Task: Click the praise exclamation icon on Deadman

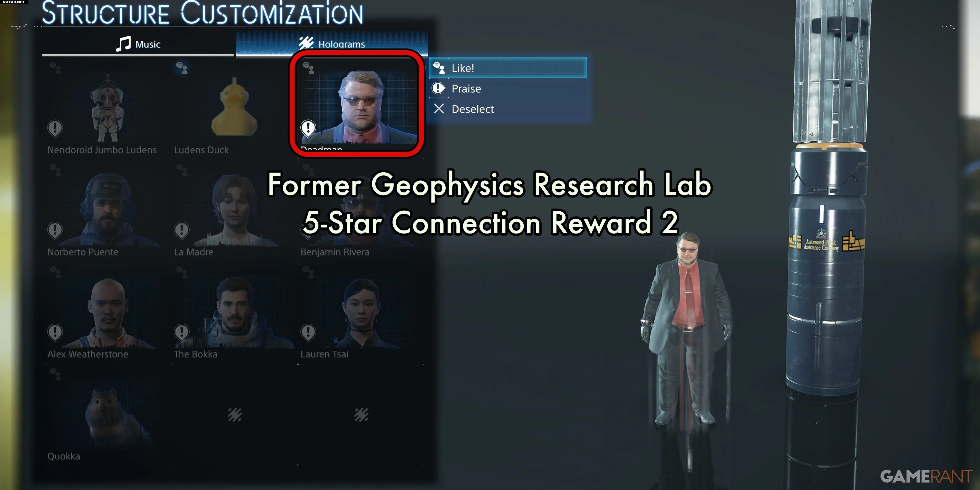Action: coord(308,128)
